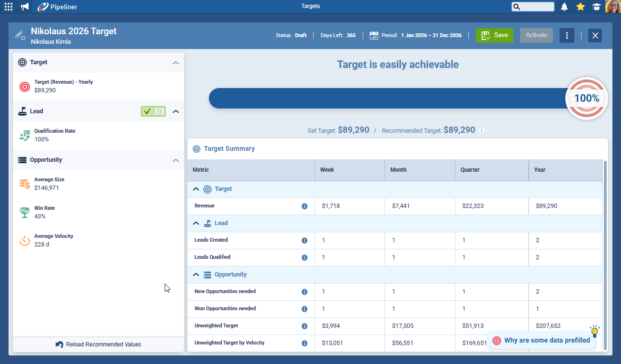Collapse the Lead group in Target Summary
Viewport: 621px width, 364px height.
point(196,223)
